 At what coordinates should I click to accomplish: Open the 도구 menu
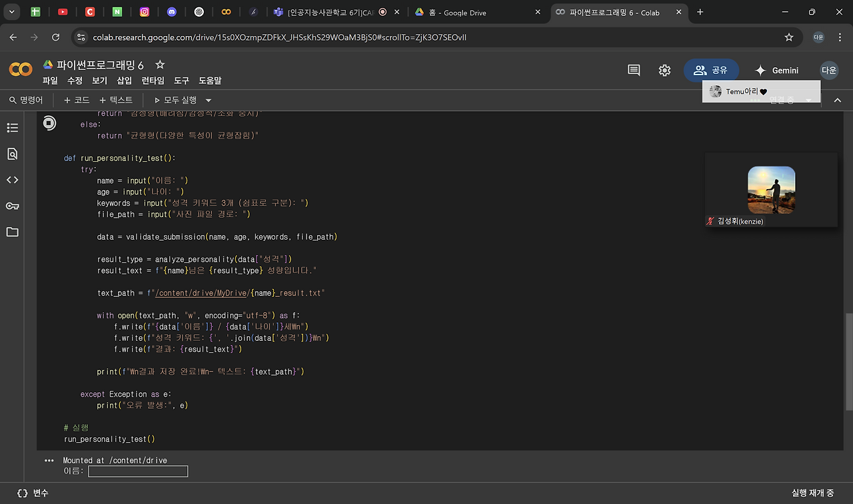click(181, 81)
